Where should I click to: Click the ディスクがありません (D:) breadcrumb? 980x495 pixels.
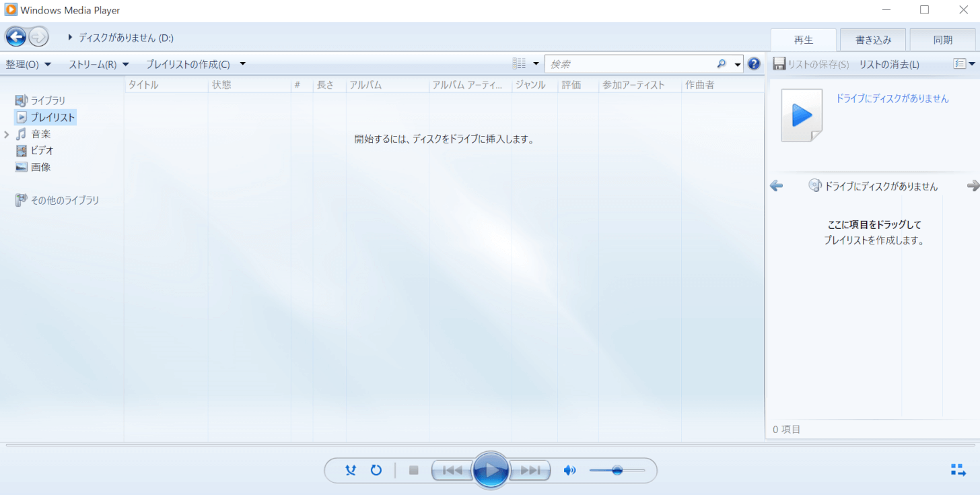[x=126, y=38]
